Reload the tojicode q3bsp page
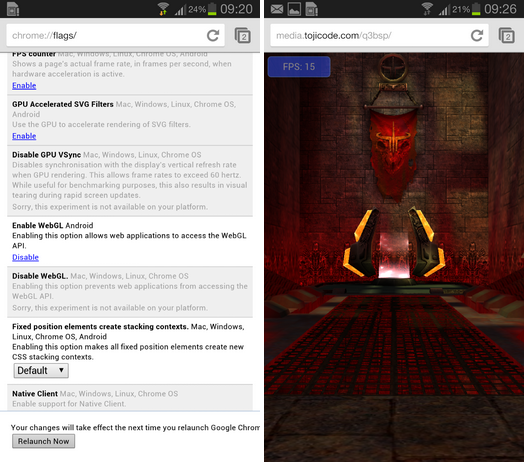The width and height of the screenshot is (525, 463). (477, 35)
